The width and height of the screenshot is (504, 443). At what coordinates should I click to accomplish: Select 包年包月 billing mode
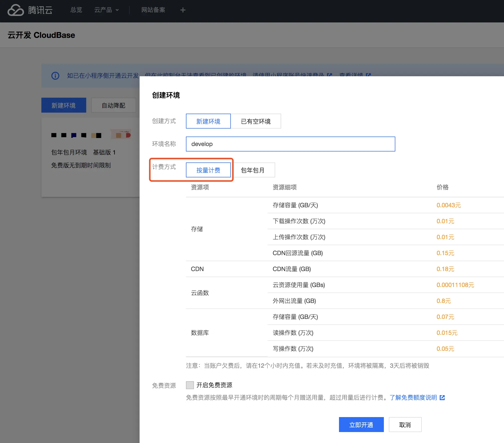(252, 170)
